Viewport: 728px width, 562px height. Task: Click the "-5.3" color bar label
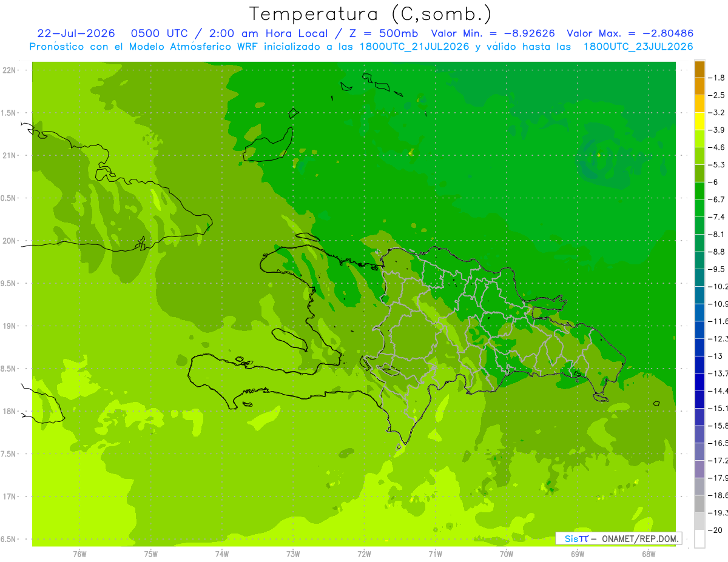(716, 165)
